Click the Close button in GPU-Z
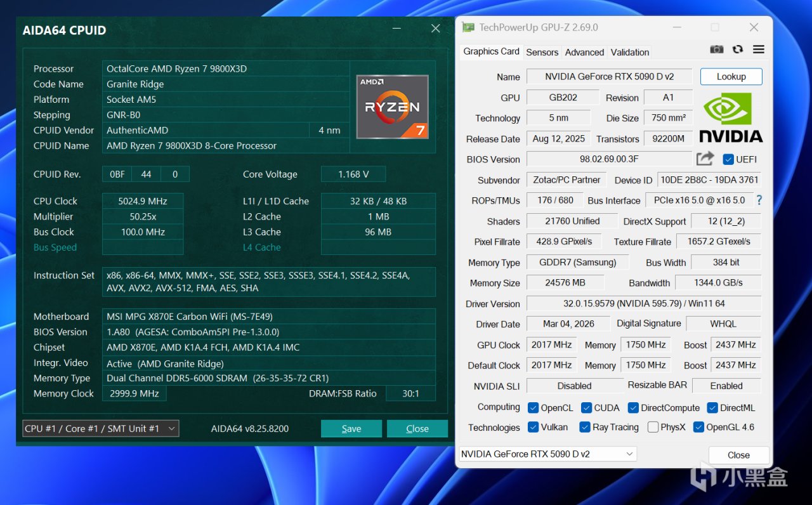Screen dimensions: 812x505 point(739,455)
